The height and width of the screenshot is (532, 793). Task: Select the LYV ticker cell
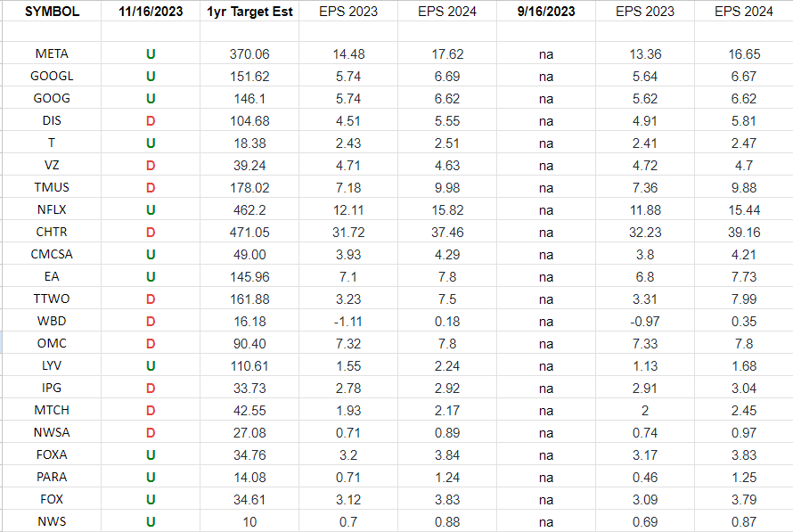[x=52, y=365]
